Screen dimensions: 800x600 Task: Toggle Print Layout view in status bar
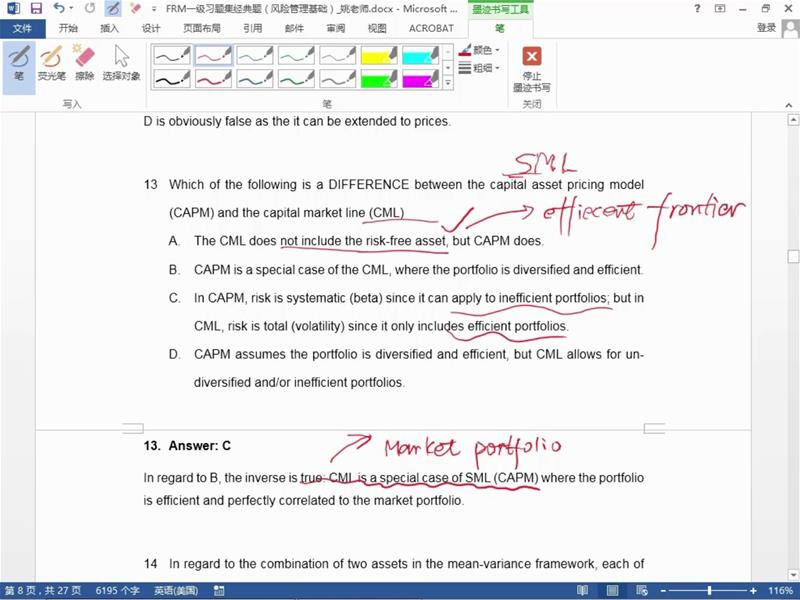(x=611, y=591)
